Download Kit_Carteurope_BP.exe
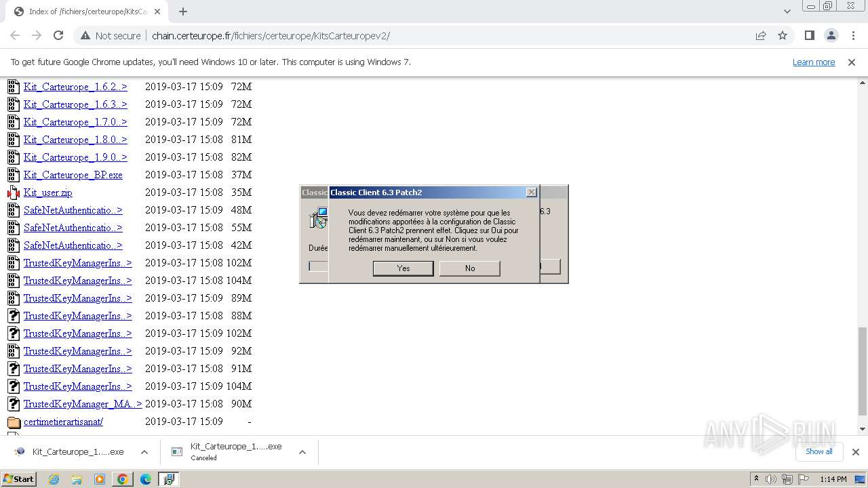 pos(73,175)
